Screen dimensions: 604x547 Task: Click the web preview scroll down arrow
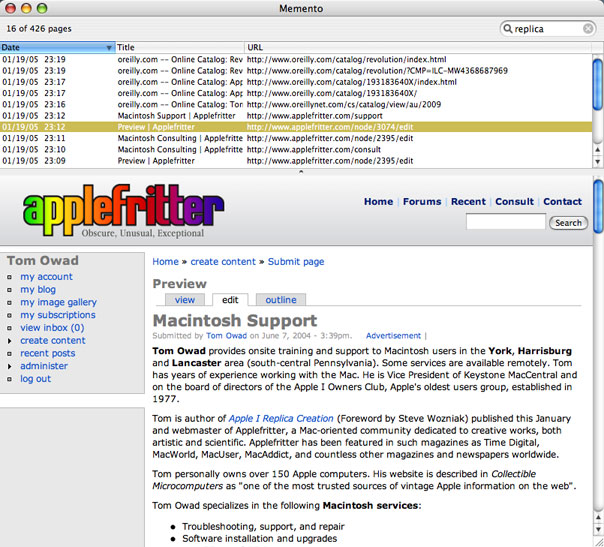[598, 530]
